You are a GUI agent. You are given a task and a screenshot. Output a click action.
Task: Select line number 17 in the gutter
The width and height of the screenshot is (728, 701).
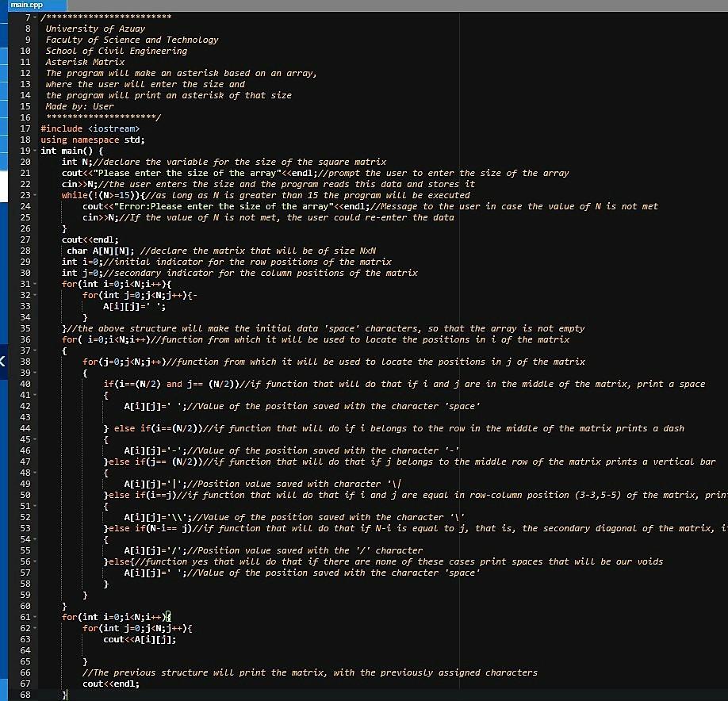pyautogui.click(x=25, y=128)
